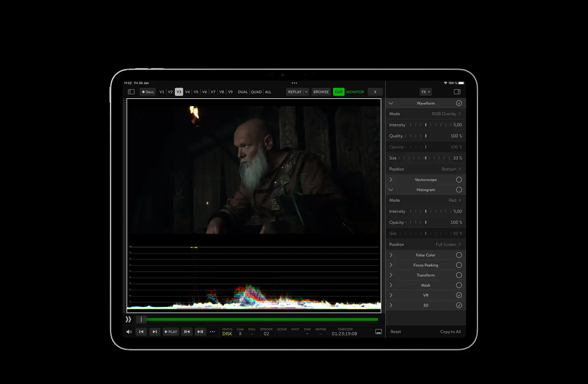Click the skip to next frame icon
This screenshot has height=384, width=588.
tap(155, 332)
